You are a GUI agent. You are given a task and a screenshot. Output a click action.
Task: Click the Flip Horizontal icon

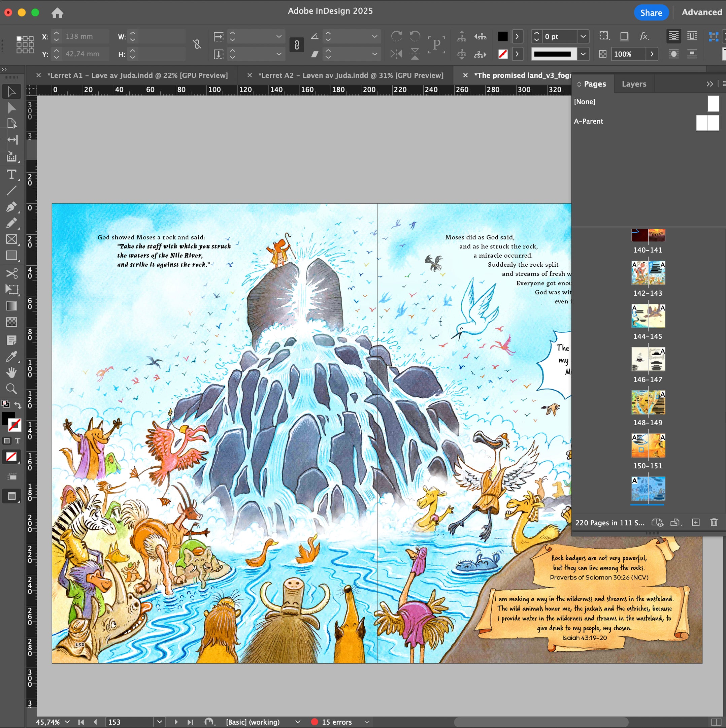[396, 54]
